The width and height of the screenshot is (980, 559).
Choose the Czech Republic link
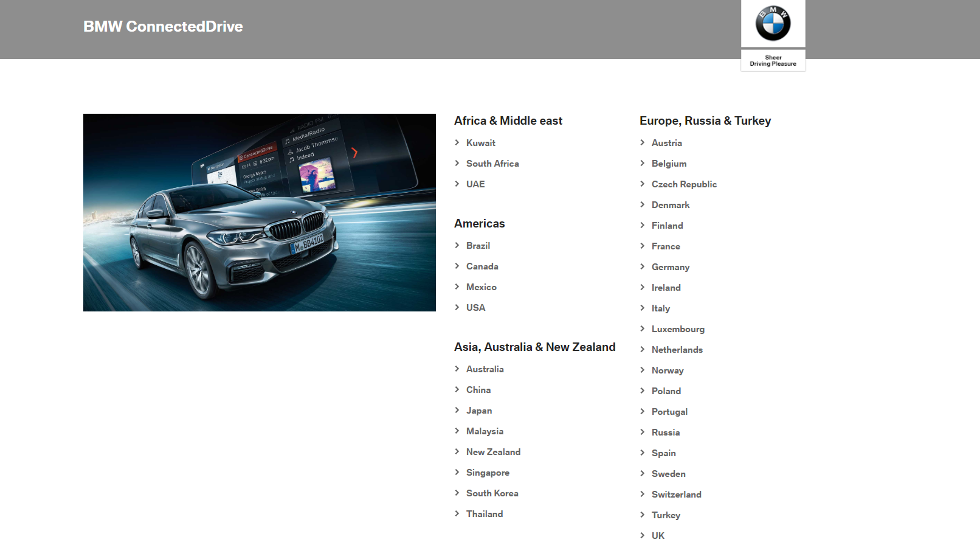coord(684,184)
